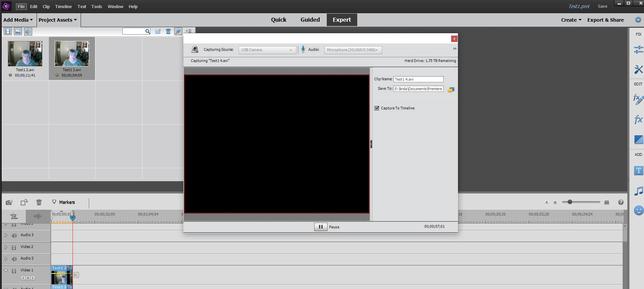Open the Graphics smiley icon
The image size is (644, 289).
tap(639, 210)
